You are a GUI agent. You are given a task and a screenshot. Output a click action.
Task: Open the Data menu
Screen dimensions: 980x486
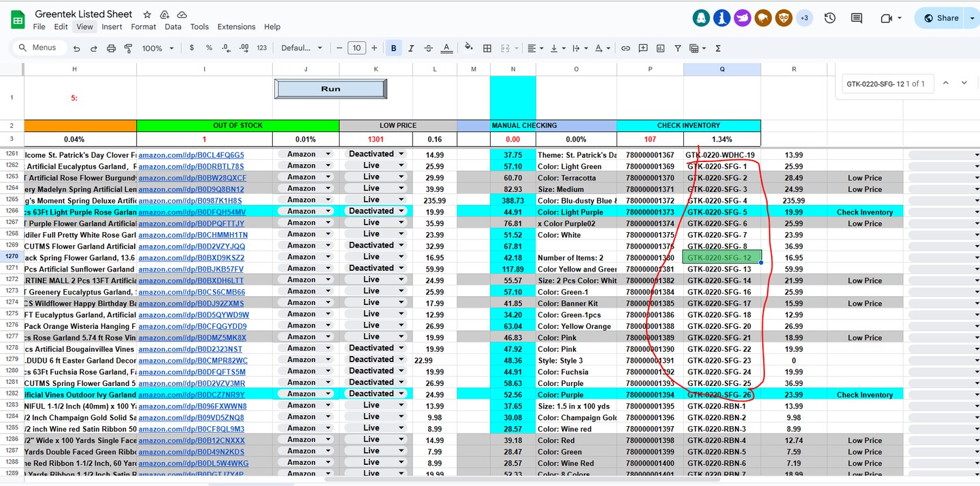(x=173, y=27)
